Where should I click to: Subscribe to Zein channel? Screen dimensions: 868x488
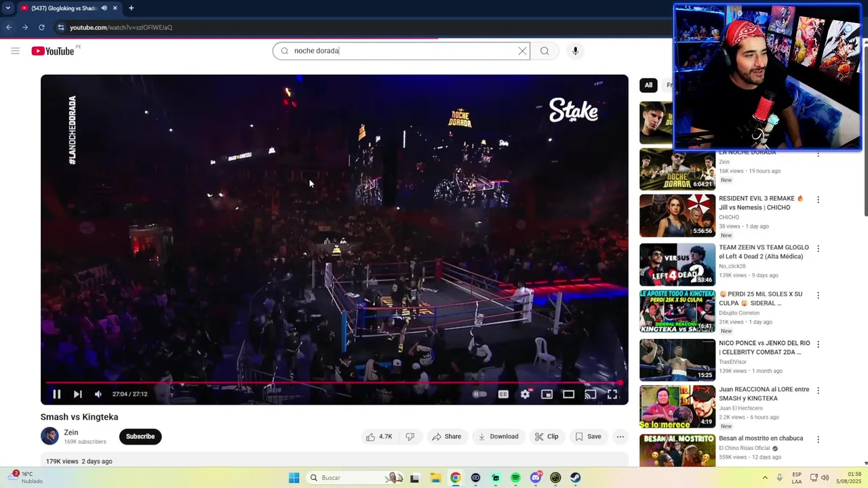click(x=140, y=436)
